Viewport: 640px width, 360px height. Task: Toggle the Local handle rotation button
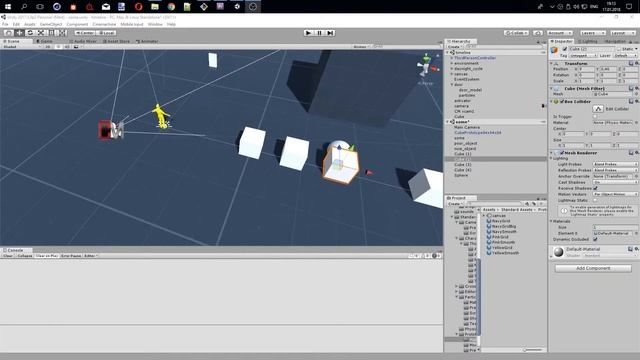pos(106,33)
